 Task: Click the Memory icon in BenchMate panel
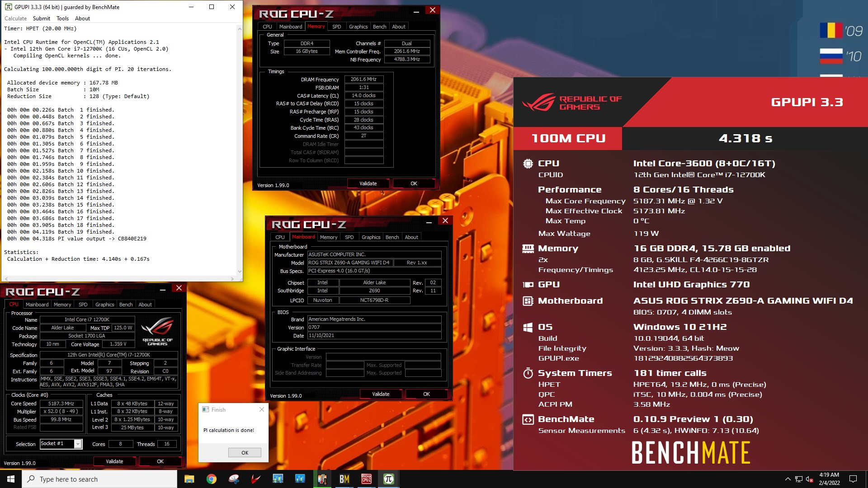click(x=528, y=249)
